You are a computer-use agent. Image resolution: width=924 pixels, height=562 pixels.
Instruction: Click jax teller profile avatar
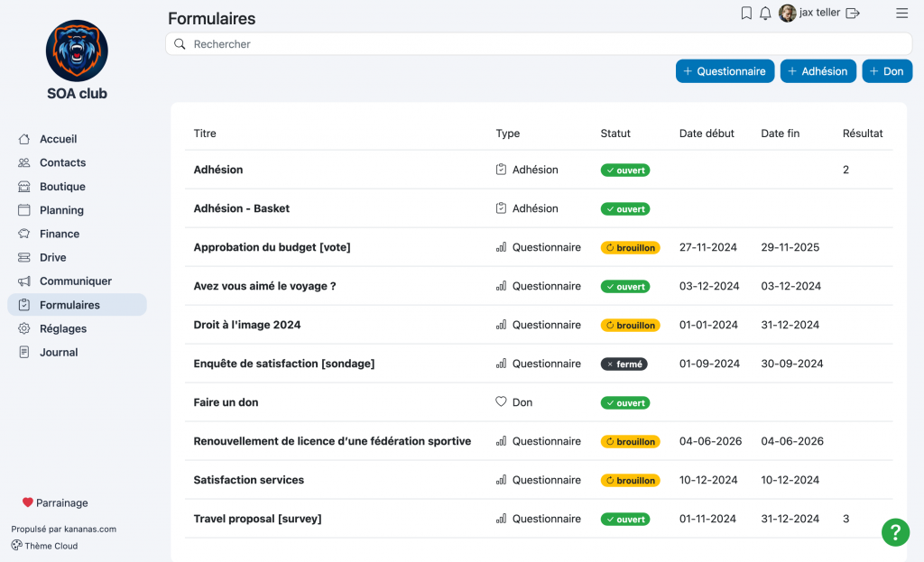pyautogui.click(x=787, y=13)
